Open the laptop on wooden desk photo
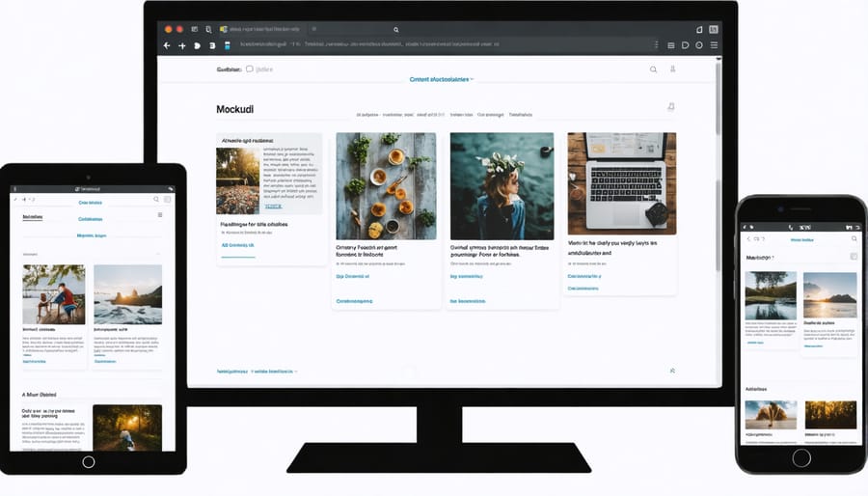This screenshot has width=868, height=496. click(x=622, y=183)
